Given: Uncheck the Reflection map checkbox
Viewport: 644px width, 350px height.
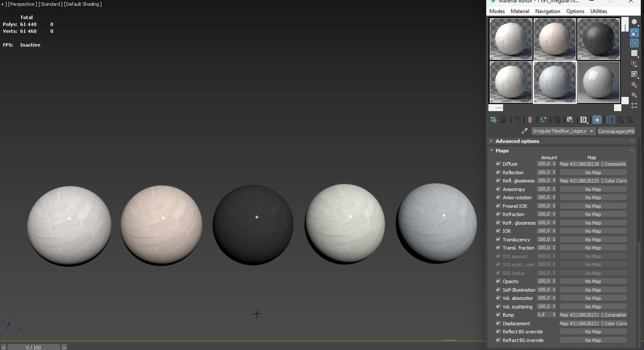Looking at the screenshot, I should 498,172.
